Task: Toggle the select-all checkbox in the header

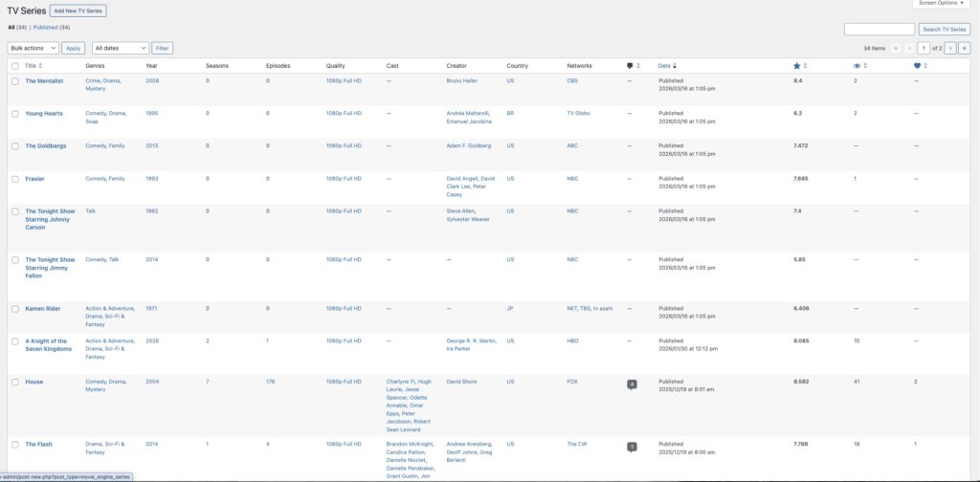Action: click(x=14, y=66)
